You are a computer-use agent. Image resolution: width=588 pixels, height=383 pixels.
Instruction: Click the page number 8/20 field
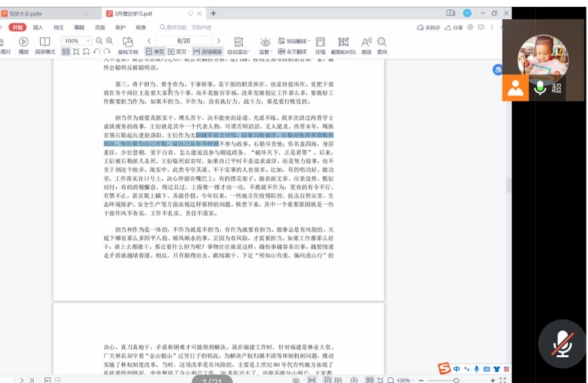(184, 41)
